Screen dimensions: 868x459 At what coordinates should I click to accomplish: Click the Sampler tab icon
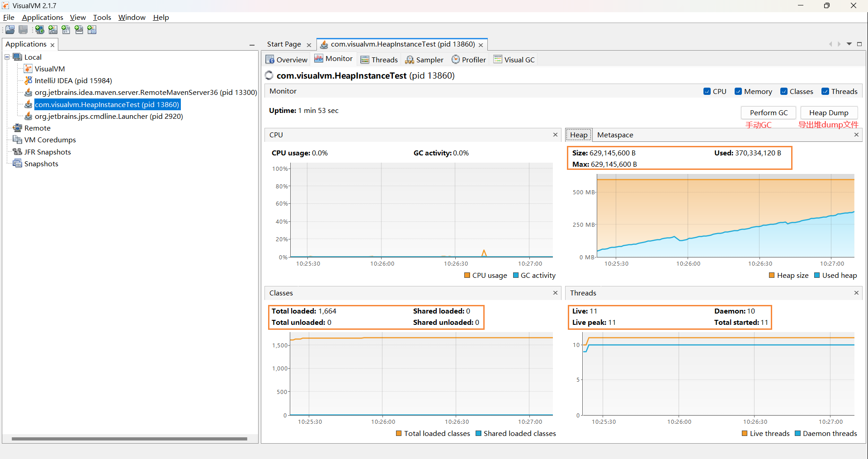point(410,60)
